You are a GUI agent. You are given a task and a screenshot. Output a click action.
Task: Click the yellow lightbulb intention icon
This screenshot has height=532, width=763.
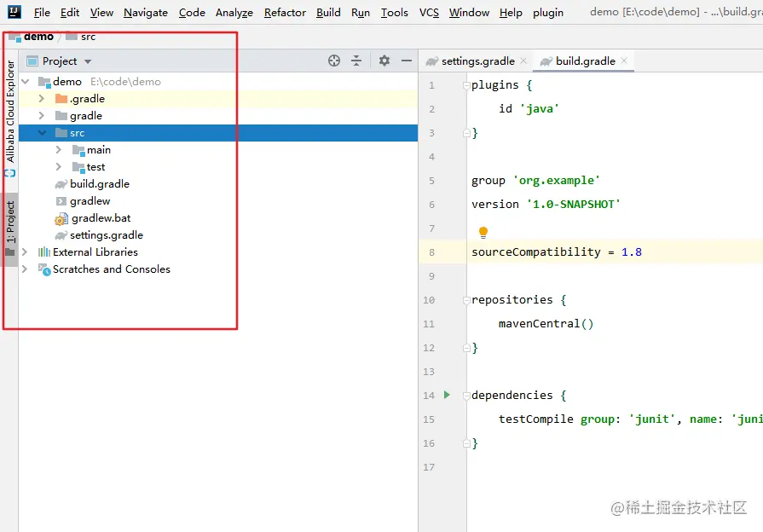(483, 232)
